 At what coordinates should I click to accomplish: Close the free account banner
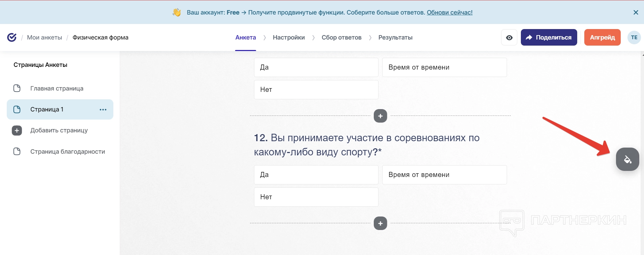(636, 12)
